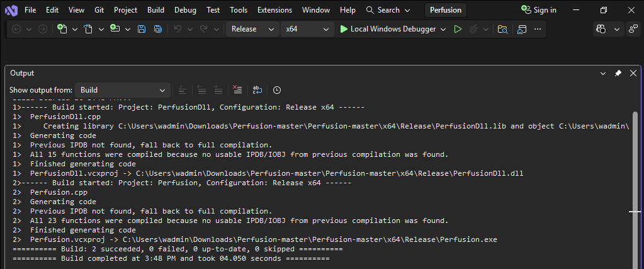Viewport: 644px width, 269px height.
Task: Click the Output panel title
Action: pyautogui.click(x=22, y=73)
